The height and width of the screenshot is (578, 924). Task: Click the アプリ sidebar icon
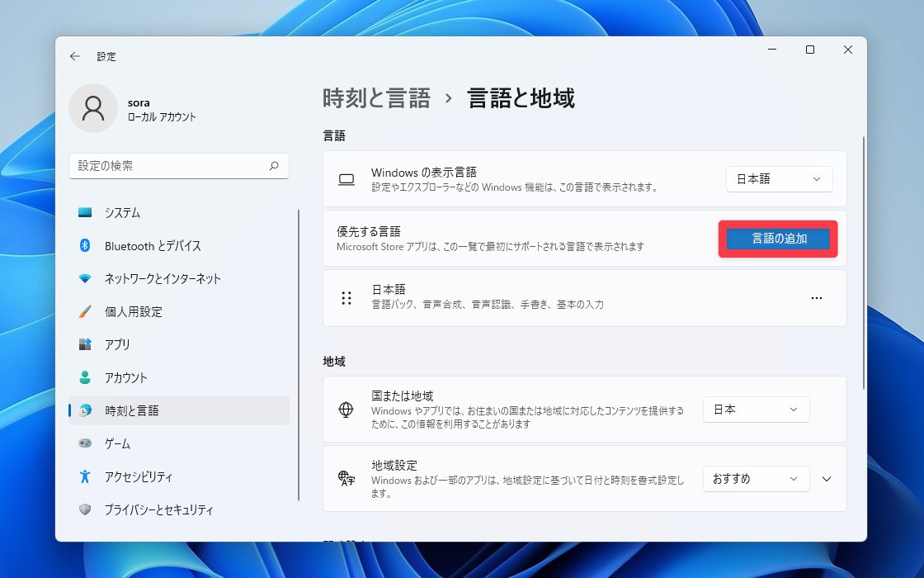point(85,344)
